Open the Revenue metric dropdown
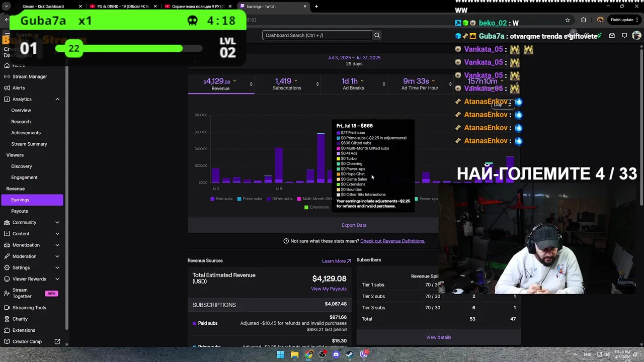 251,84
